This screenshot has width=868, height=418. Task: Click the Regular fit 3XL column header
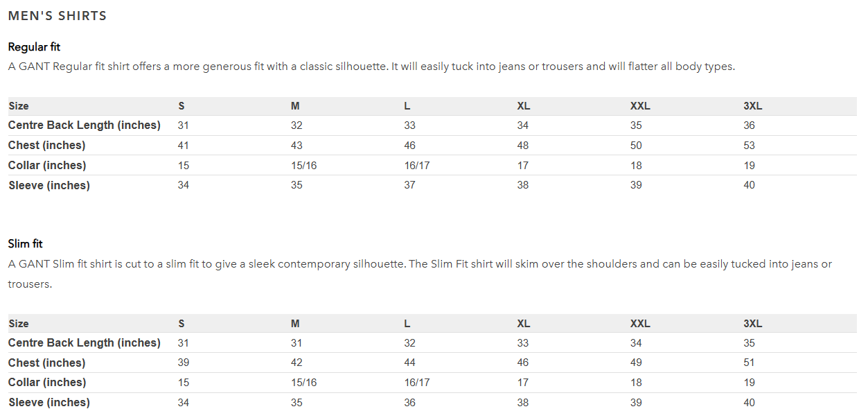pos(752,106)
